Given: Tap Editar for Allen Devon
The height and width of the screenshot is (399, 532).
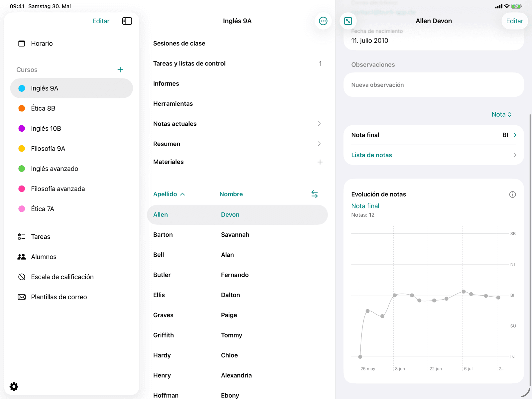Looking at the screenshot, I should 514,21.
